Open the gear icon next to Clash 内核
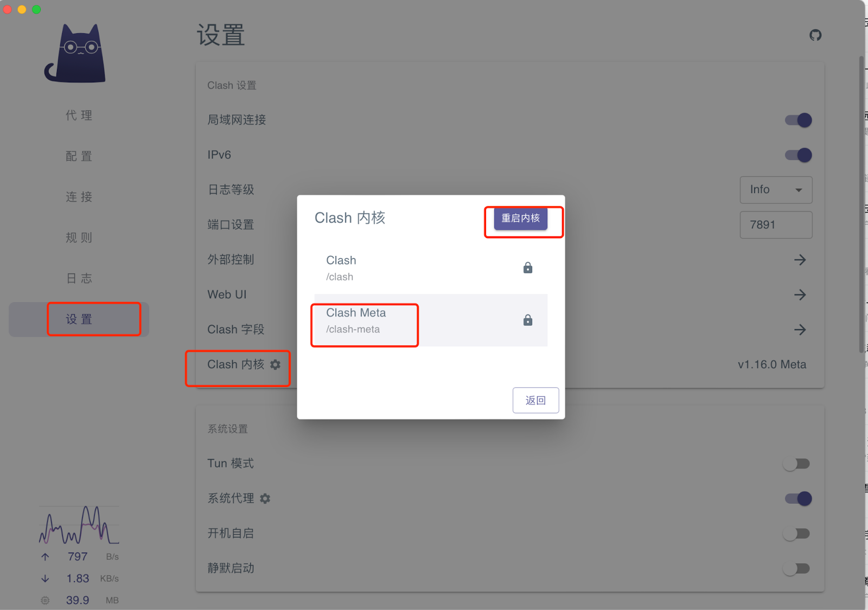868x610 pixels. pos(276,364)
